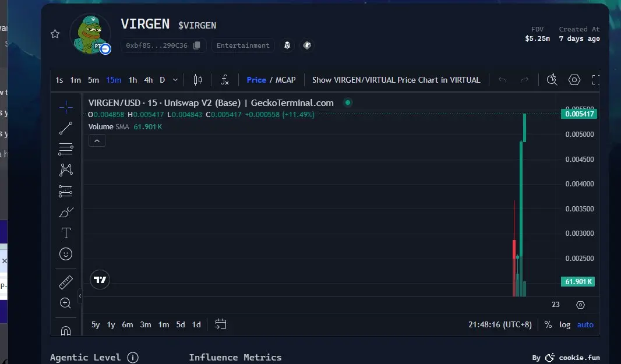Select the Fibonacci retracement tool
The image size is (621, 364).
click(66, 149)
